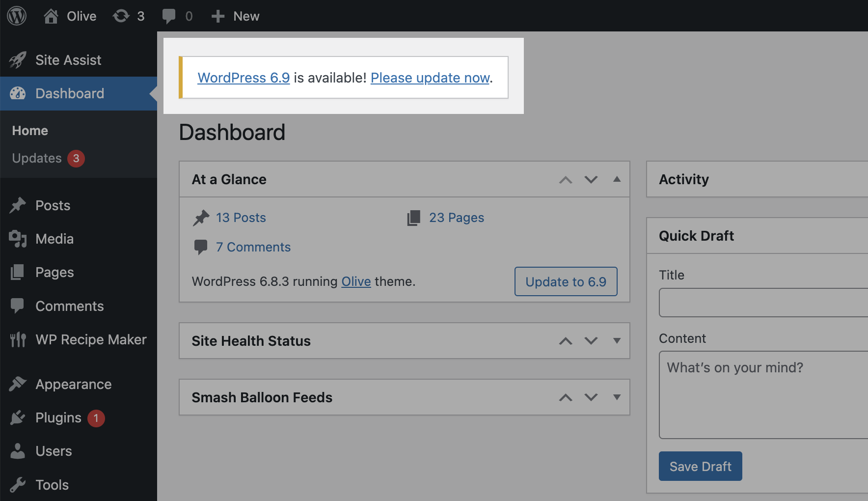Click the Appearance paintbrush icon
Screen dimensions: 868x501
18,384
